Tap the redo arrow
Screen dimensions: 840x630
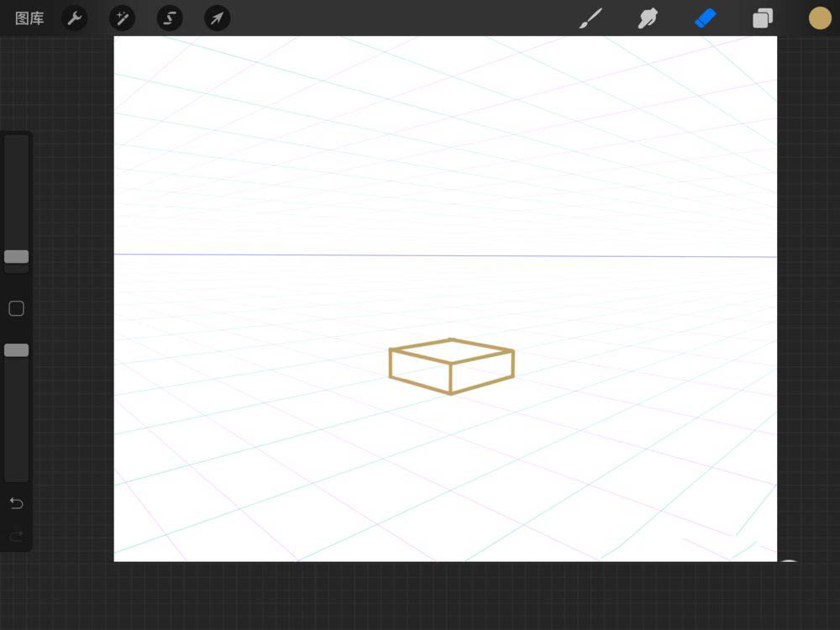pos(16,536)
